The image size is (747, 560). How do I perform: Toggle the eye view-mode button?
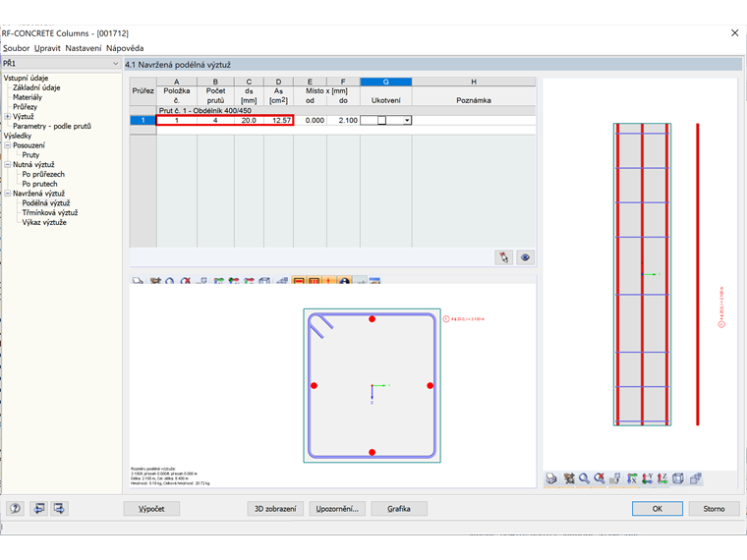[x=525, y=257]
